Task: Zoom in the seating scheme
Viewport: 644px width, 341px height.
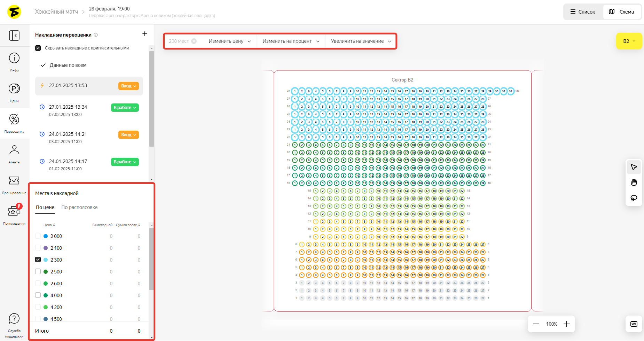Action: click(567, 324)
